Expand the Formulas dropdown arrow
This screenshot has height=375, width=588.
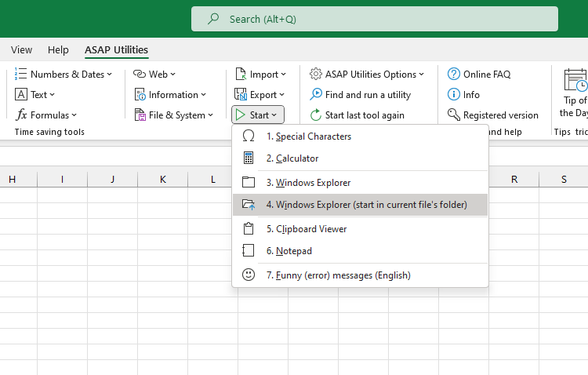point(74,115)
